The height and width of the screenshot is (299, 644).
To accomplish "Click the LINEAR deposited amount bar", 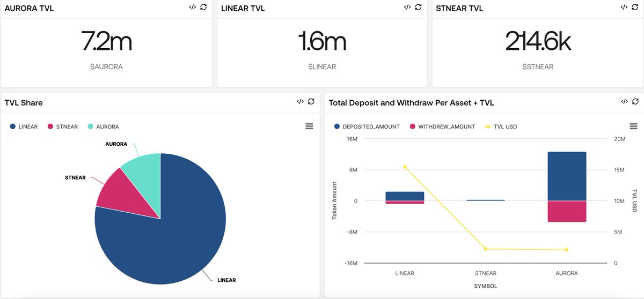I will [405, 196].
